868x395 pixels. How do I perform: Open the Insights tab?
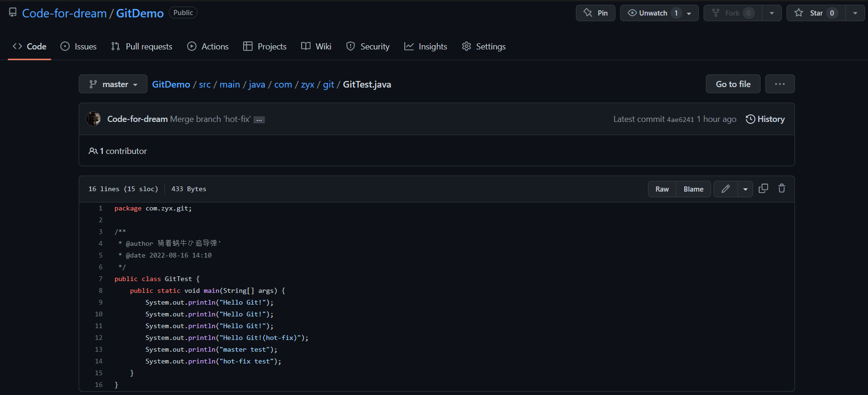tap(426, 46)
